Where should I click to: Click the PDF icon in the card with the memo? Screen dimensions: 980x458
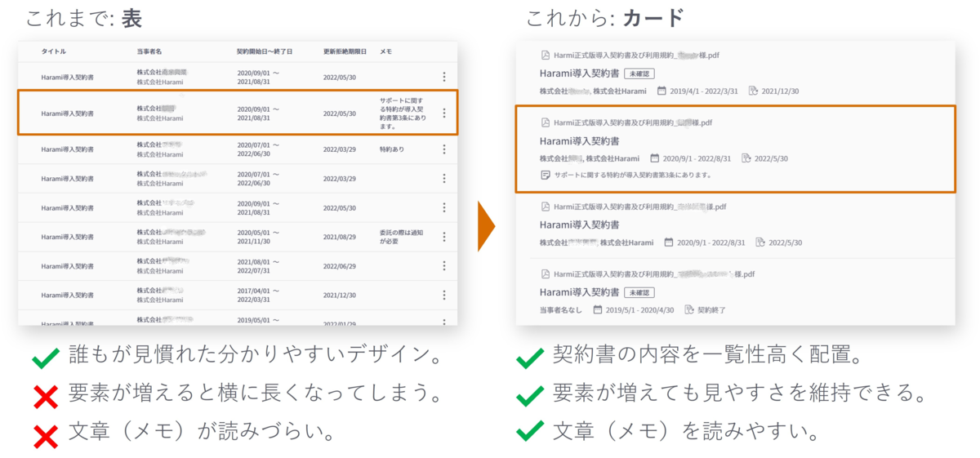point(546,123)
